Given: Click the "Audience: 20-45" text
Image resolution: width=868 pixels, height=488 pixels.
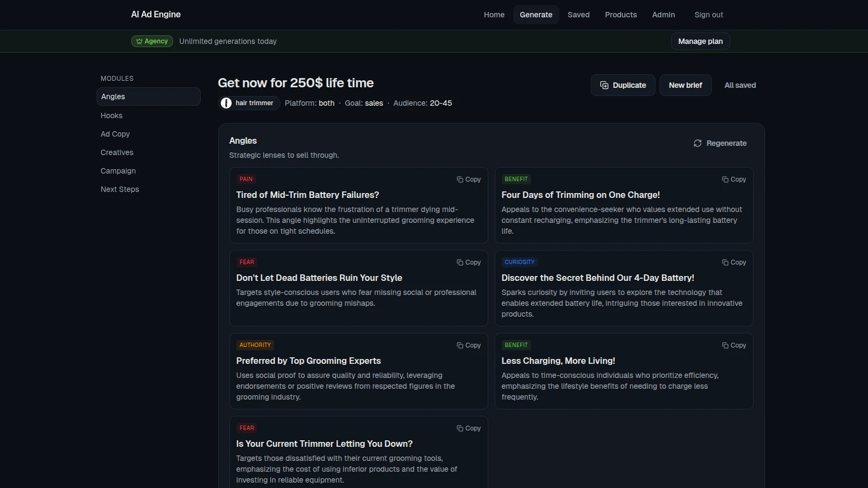Looking at the screenshot, I should click(x=423, y=103).
